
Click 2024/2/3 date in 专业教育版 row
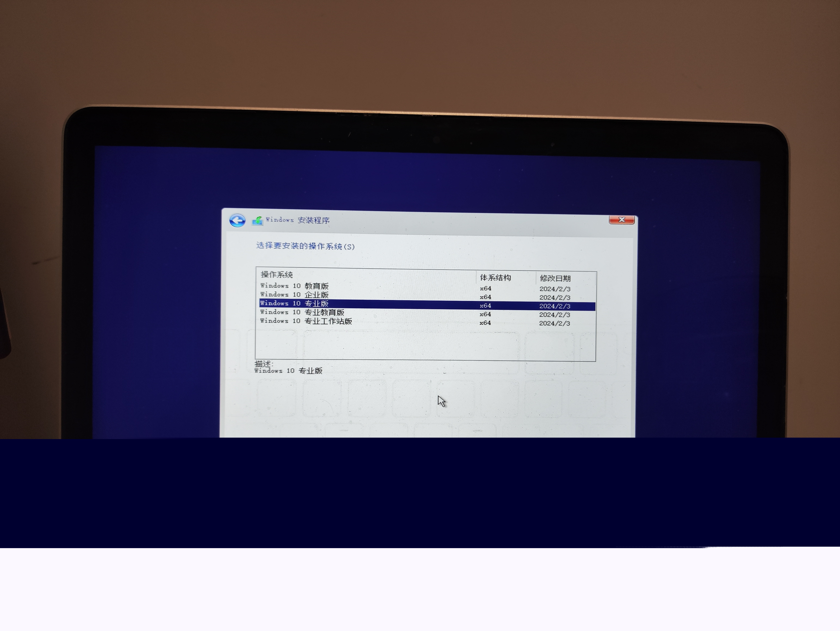point(554,315)
